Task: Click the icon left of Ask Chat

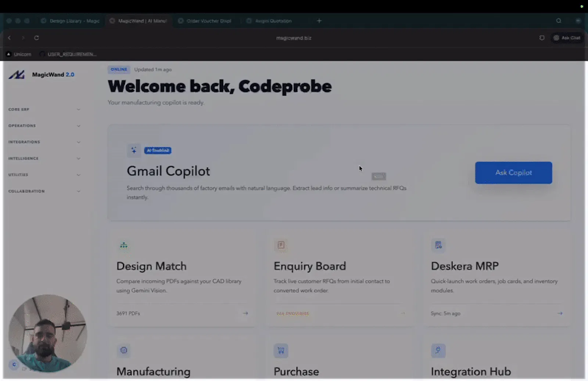Action: [x=542, y=38]
